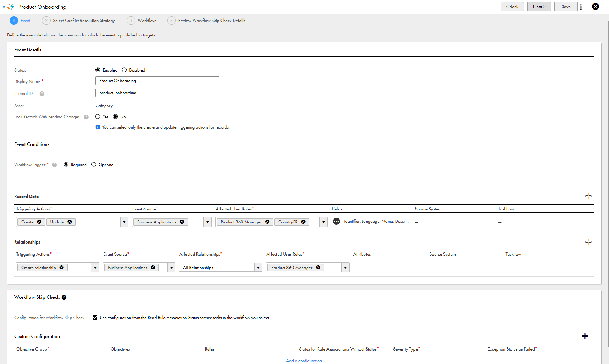The width and height of the screenshot is (609, 364).
Task: Click the 'Rules' column header
Action: click(209, 349)
